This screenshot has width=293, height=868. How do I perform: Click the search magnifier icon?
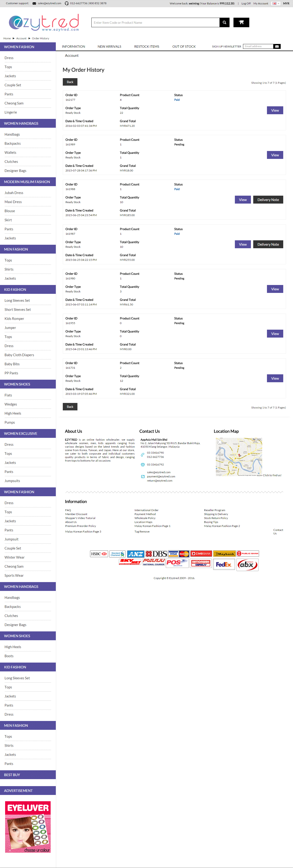click(224, 23)
